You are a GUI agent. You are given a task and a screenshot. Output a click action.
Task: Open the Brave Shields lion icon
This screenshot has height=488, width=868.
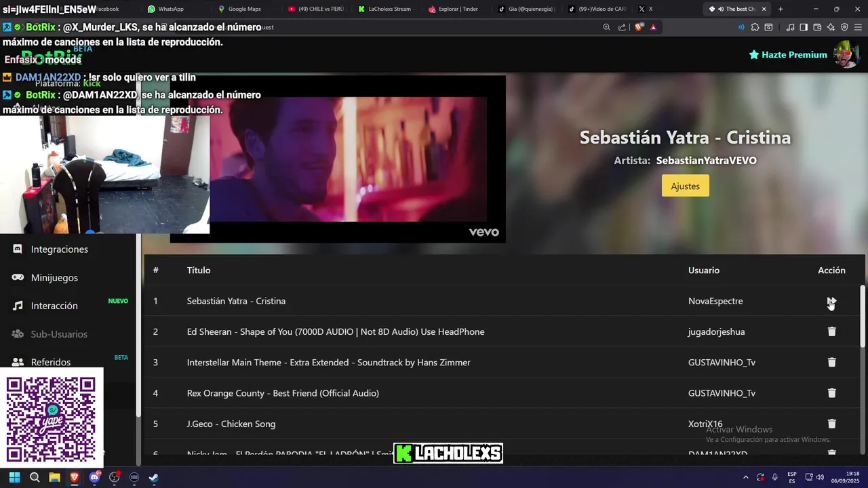click(x=639, y=27)
